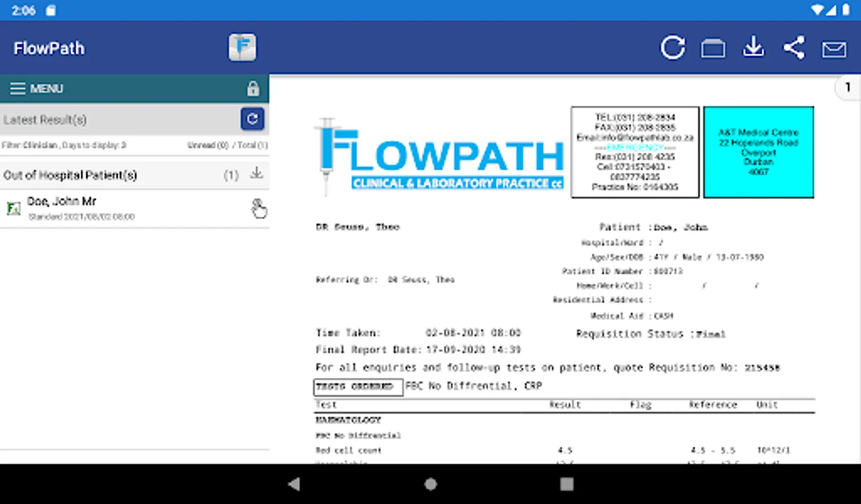Viewport: 861px width, 504px height.
Task: Share the report via the share icon
Action: click(x=794, y=48)
